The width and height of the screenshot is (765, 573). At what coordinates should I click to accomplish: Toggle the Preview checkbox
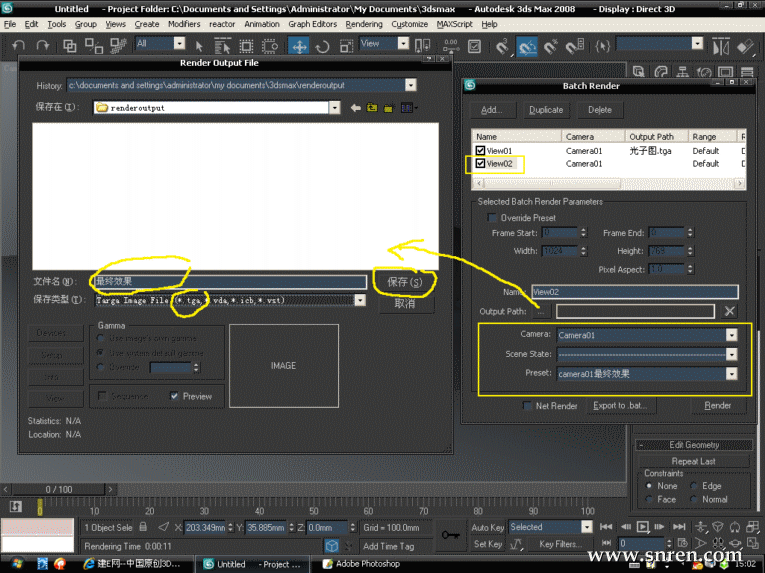(x=175, y=396)
